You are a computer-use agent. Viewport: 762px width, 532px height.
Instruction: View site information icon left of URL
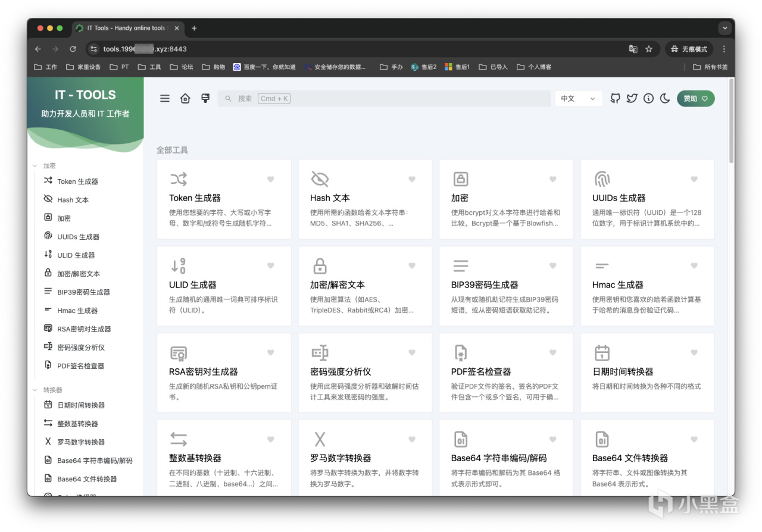93,49
